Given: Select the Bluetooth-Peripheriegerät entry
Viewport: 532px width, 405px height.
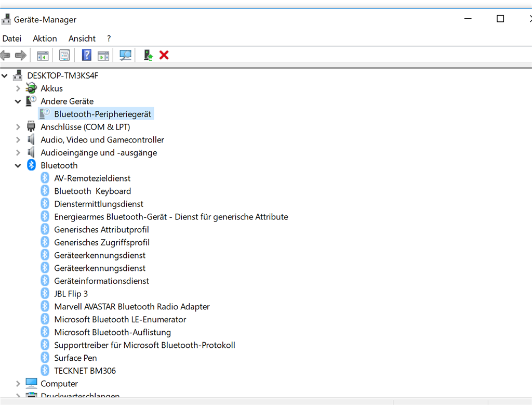Looking at the screenshot, I should 103,114.
